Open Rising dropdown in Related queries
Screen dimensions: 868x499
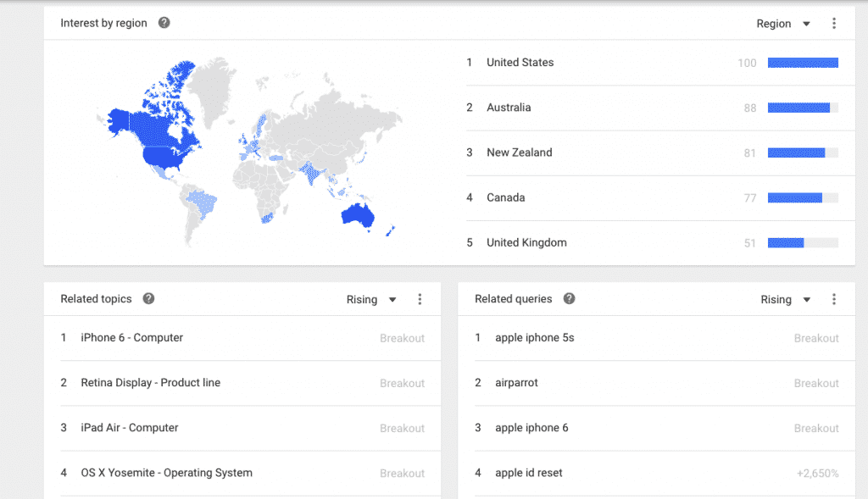point(786,299)
